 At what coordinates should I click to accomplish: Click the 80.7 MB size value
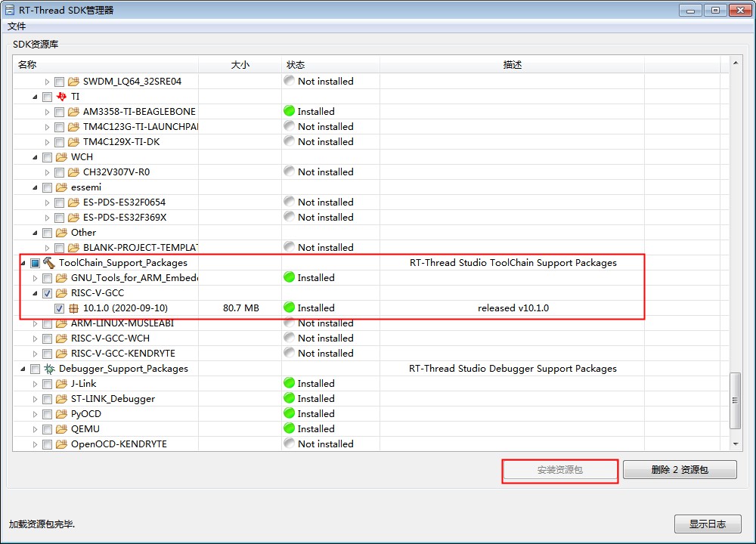coord(241,308)
